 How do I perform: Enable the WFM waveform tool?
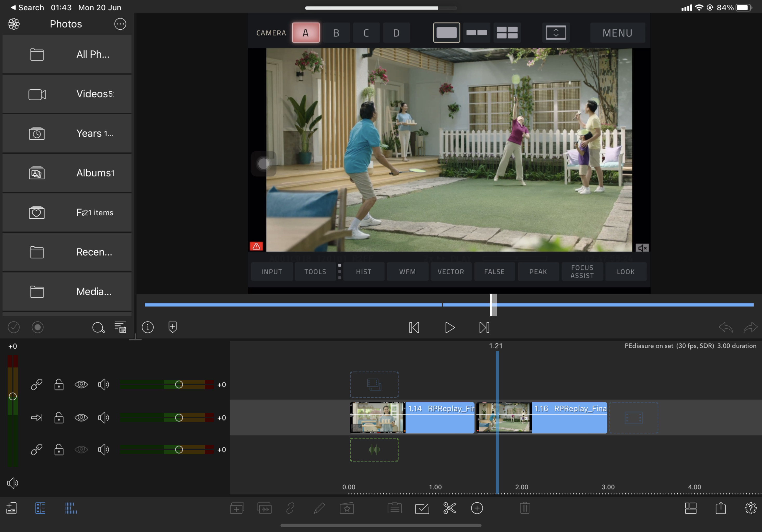click(x=407, y=272)
